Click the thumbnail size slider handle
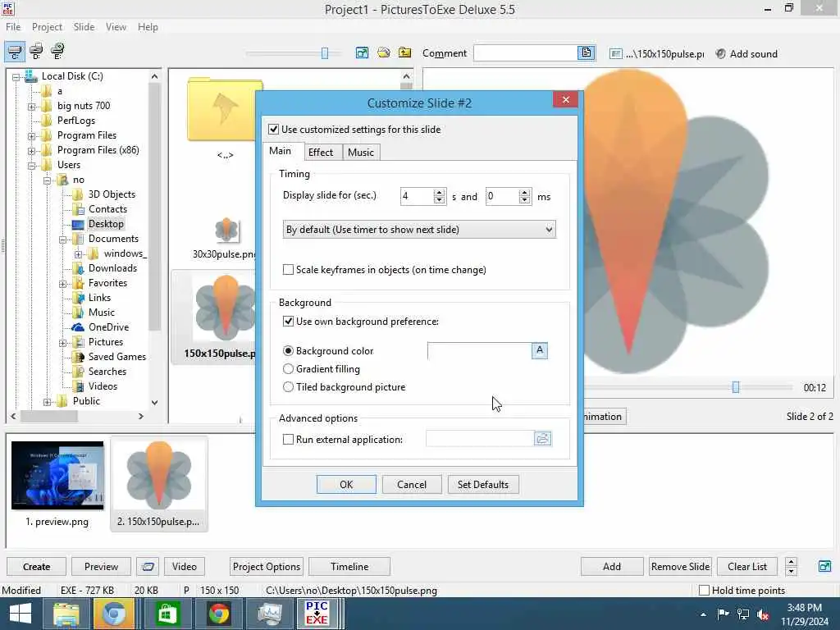 [325, 52]
